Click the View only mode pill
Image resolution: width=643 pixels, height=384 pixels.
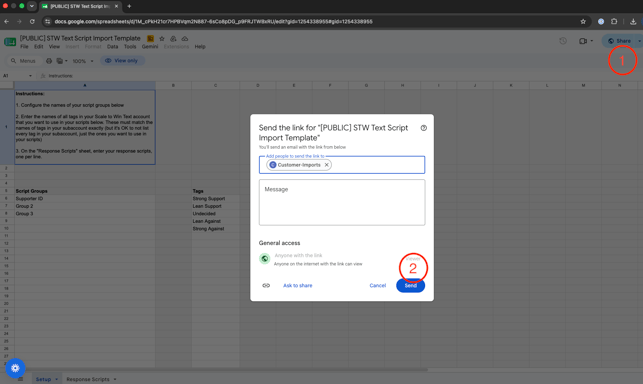tap(122, 61)
